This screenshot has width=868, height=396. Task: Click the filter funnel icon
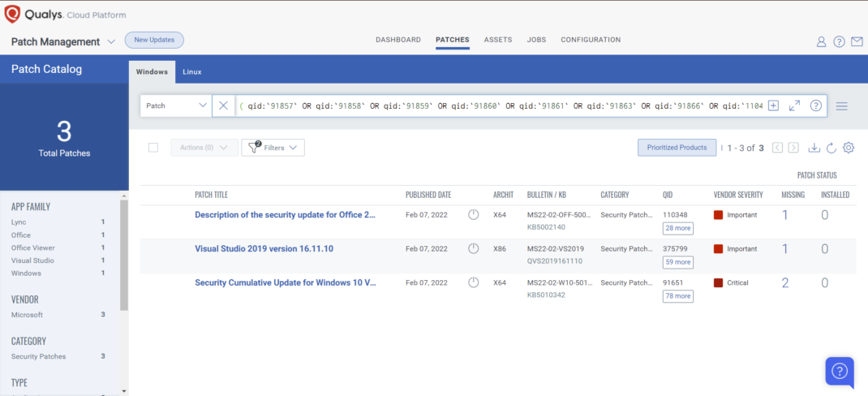tap(254, 148)
